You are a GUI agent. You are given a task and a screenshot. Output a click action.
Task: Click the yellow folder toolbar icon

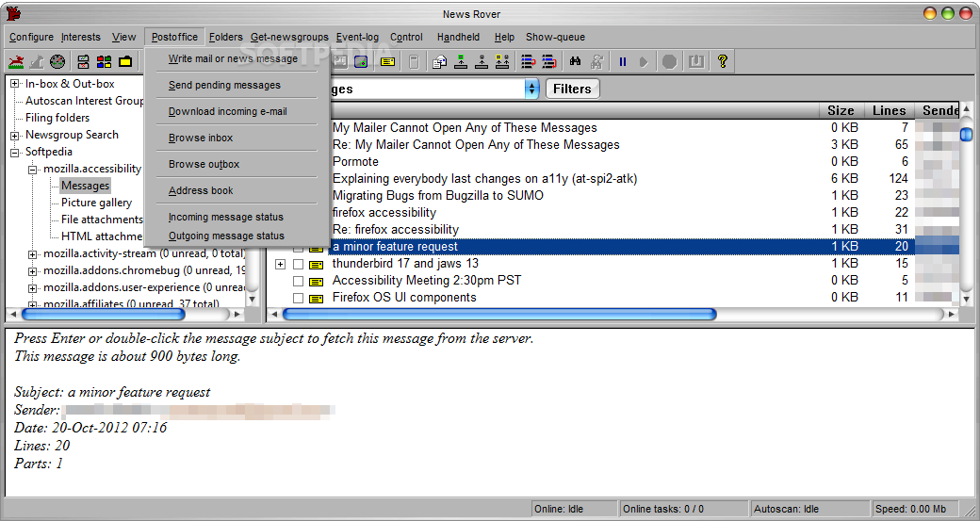click(125, 61)
